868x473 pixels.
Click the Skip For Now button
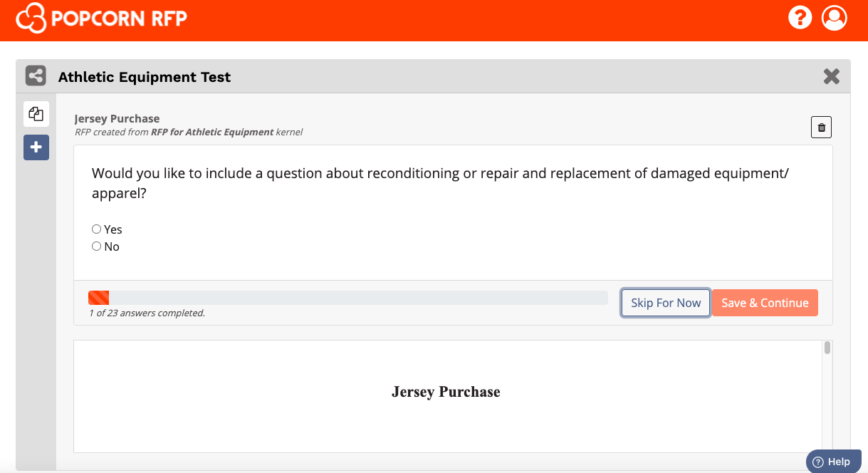pyautogui.click(x=666, y=303)
